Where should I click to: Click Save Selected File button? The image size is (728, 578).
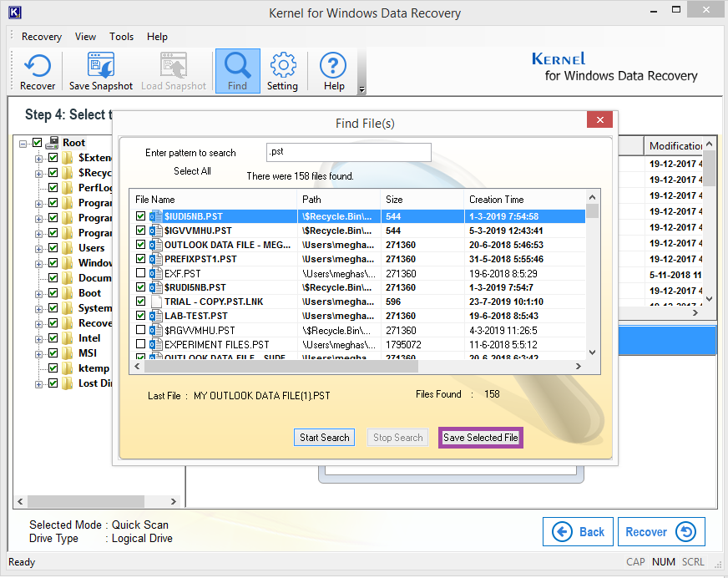tap(481, 437)
